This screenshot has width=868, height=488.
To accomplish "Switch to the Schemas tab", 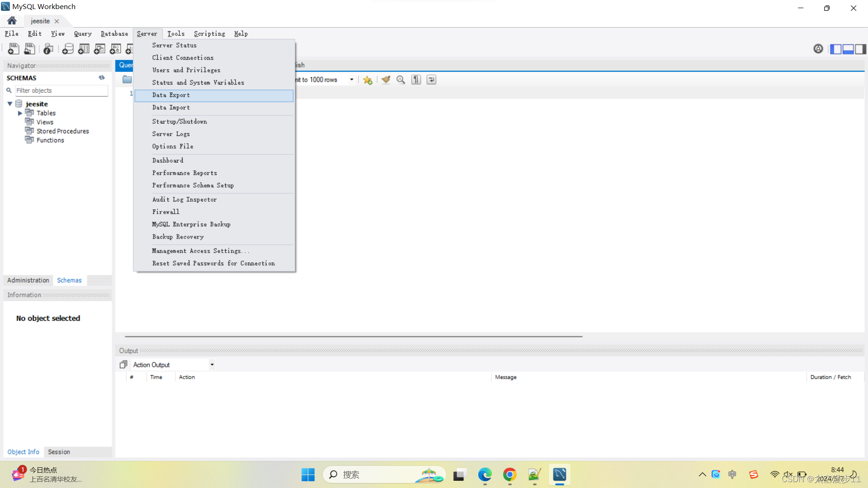I will click(x=69, y=280).
